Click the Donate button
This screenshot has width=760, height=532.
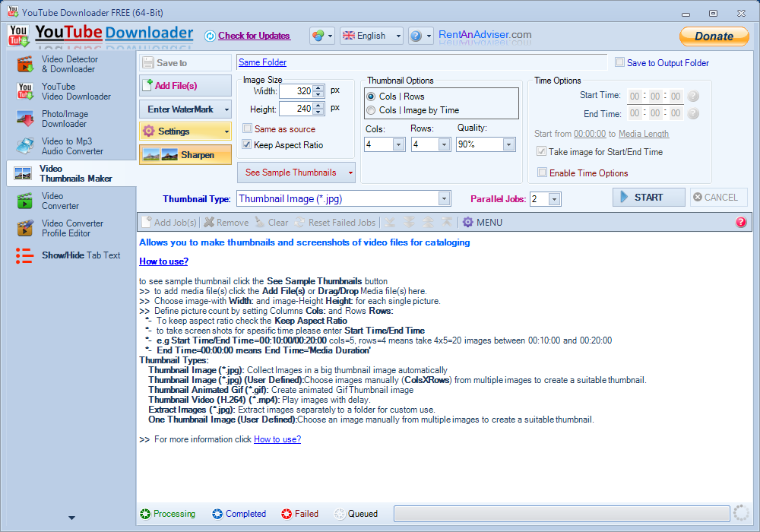click(714, 36)
